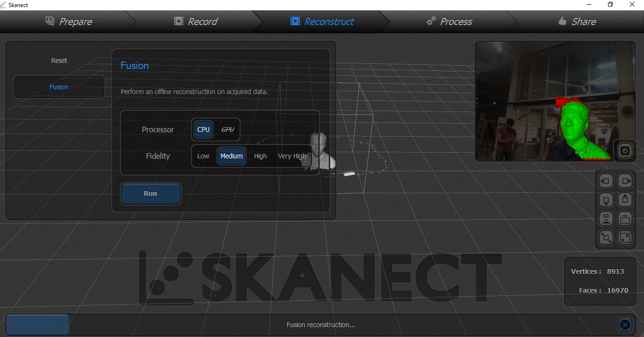The height and width of the screenshot is (337, 644).
Task: Click the camera view toggle icon
Action: 625,150
